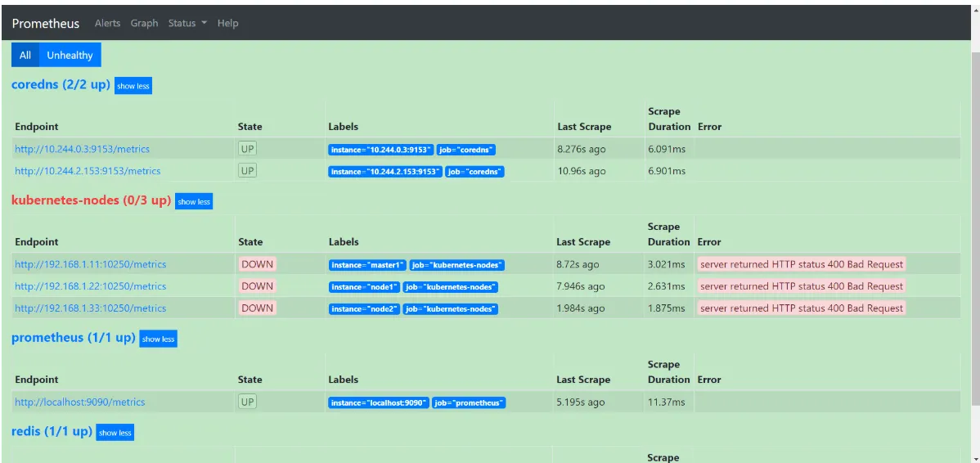Collapse the coredns section with show less

[x=133, y=86]
